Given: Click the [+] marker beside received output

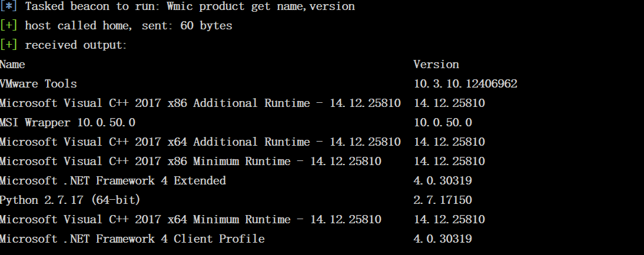Looking at the screenshot, I should (x=9, y=45).
